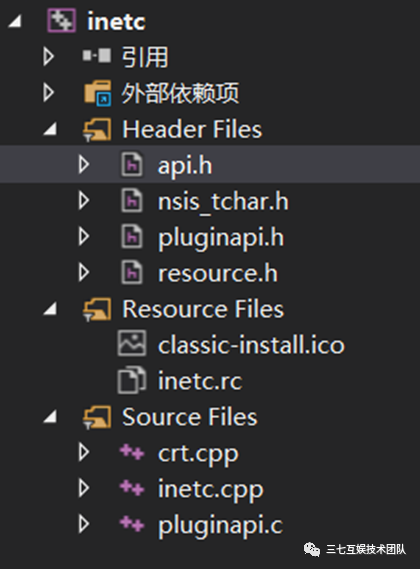This screenshot has height=569, width=420.
Task: Click the Header Files filter folder icon
Action: pos(97,130)
